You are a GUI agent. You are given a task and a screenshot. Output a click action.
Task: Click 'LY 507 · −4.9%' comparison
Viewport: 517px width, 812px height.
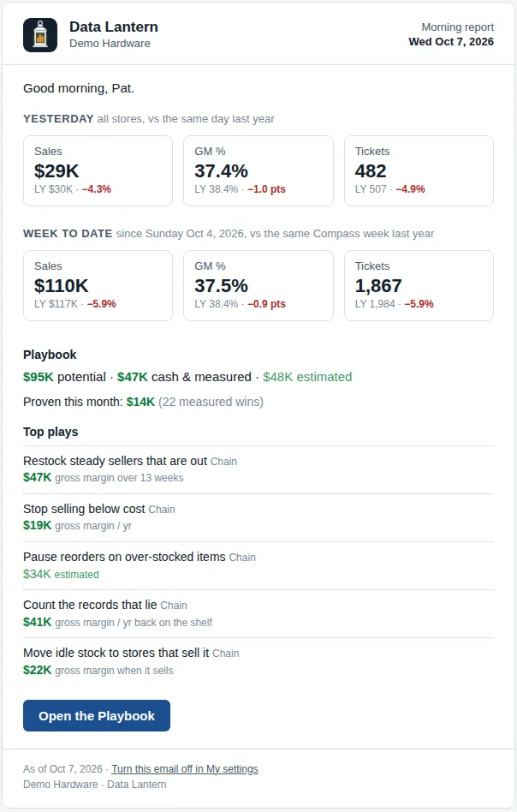(x=389, y=189)
